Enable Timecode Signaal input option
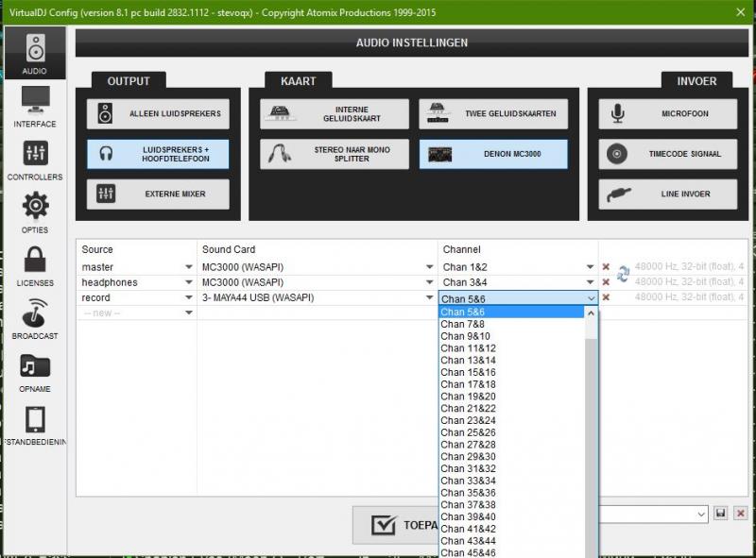This screenshot has width=756, height=558. tap(668, 154)
